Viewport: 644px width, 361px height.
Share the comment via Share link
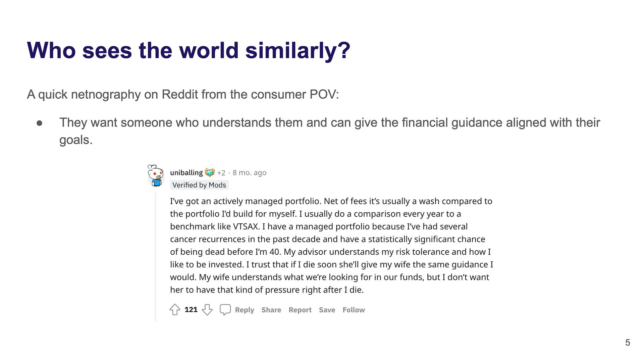click(271, 310)
